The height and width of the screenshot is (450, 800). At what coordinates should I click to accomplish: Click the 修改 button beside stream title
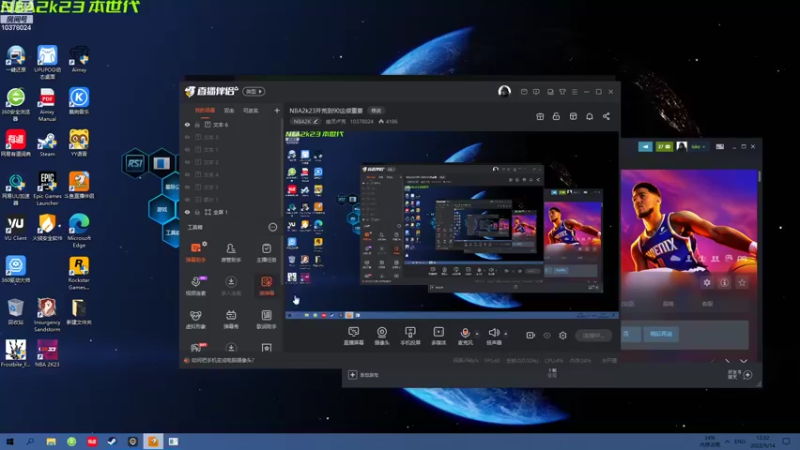tap(376, 110)
